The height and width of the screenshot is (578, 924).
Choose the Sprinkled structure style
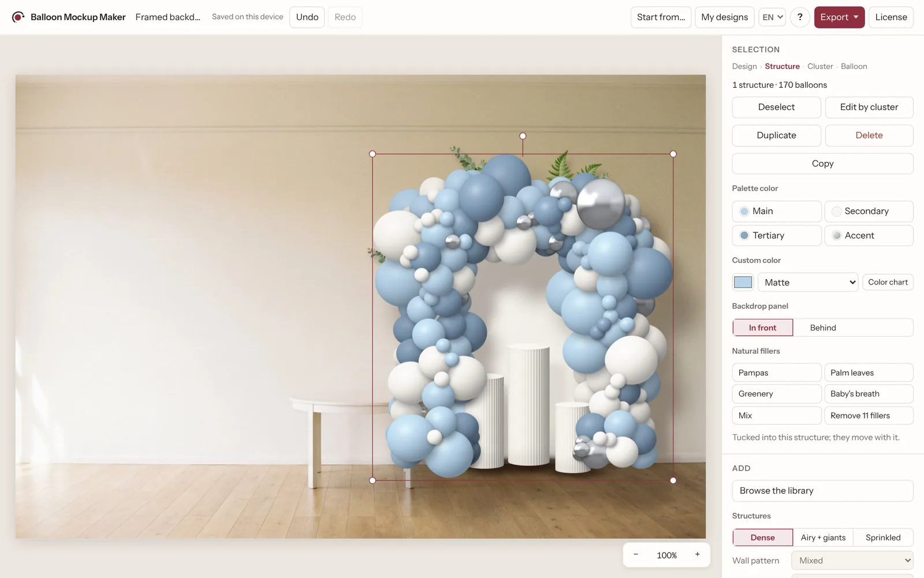883,538
